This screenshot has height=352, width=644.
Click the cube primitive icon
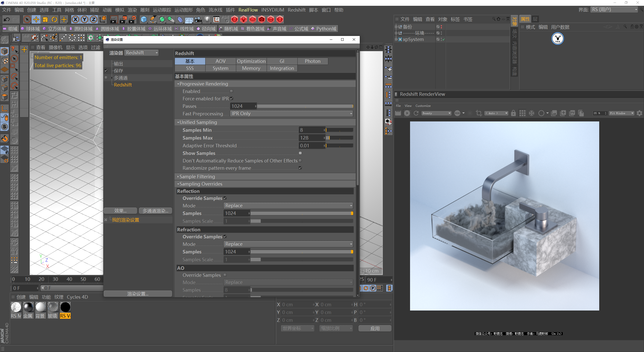click(144, 19)
